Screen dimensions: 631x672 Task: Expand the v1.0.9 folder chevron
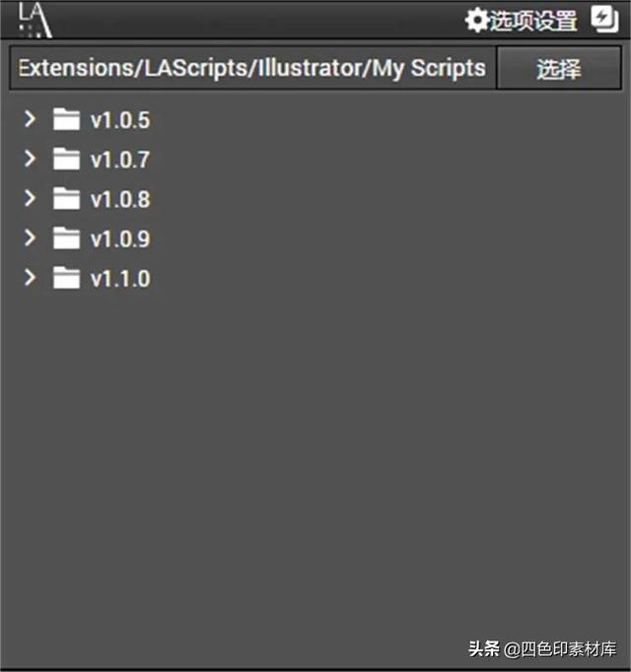tap(30, 237)
